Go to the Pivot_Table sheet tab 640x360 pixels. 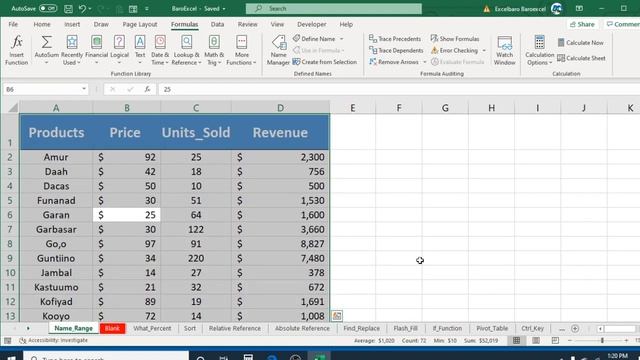click(x=492, y=329)
